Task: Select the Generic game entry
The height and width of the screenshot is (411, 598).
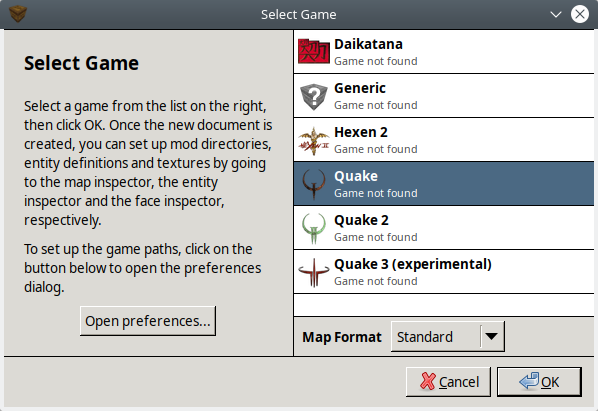Action: click(444, 96)
